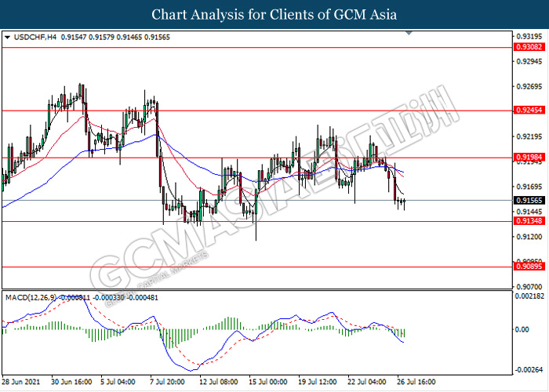Click the Chart Analysis for Clients title
The image size is (549, 392).
click(x=274, y=14)
